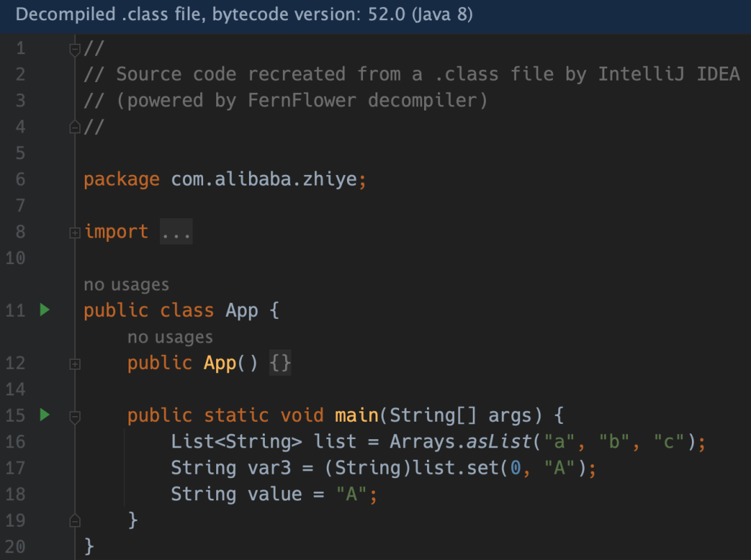This screenshot has height=560, width=751.
Task: Click the import keyword
Action: [x=116, y=232]
